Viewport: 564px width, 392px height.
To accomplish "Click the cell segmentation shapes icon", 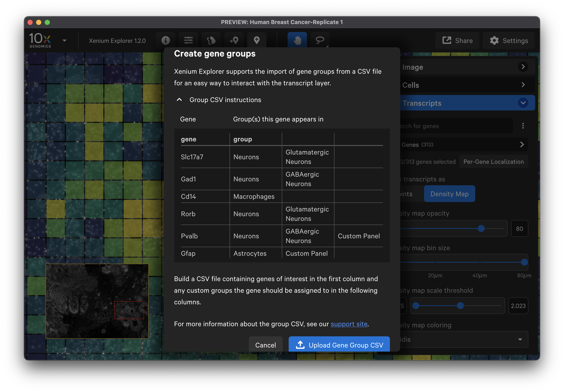I will (211, 40).
